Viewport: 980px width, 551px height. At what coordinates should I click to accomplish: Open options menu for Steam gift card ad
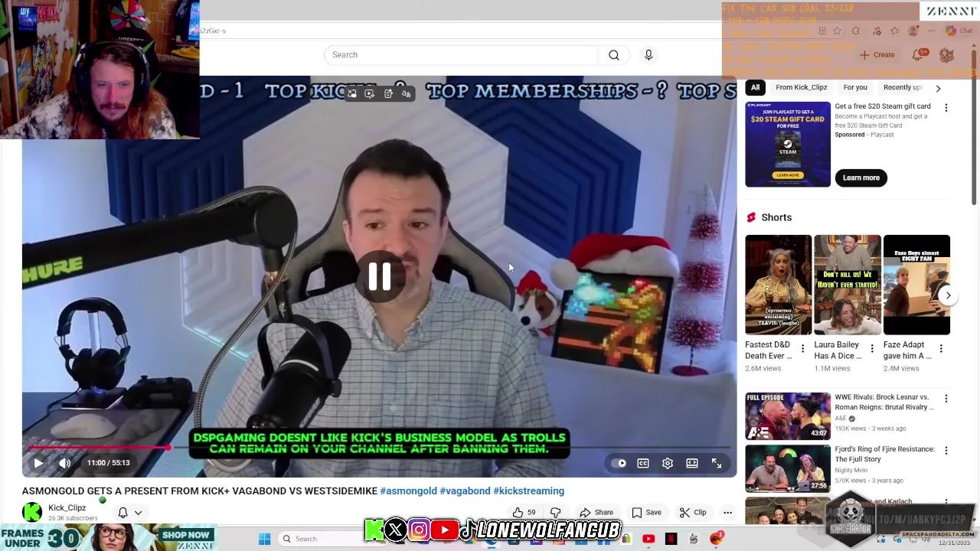946,108
